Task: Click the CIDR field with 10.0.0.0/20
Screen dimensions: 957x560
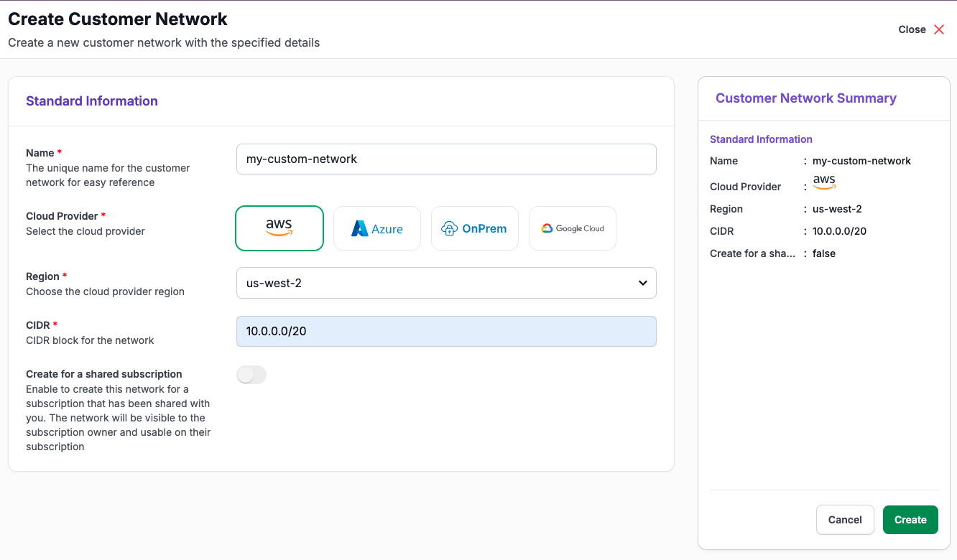Action: [446, 332]
